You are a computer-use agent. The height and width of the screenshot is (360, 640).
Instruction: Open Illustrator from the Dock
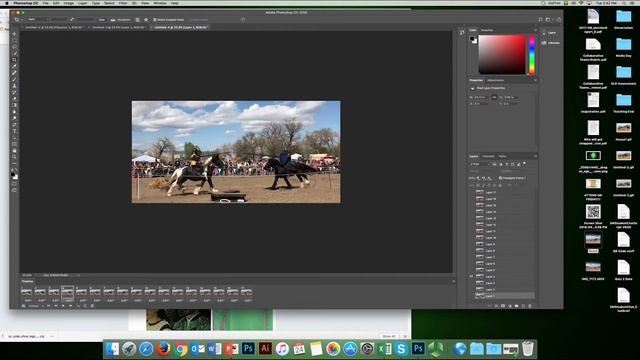pyautogui.click(x=265, y=349)
